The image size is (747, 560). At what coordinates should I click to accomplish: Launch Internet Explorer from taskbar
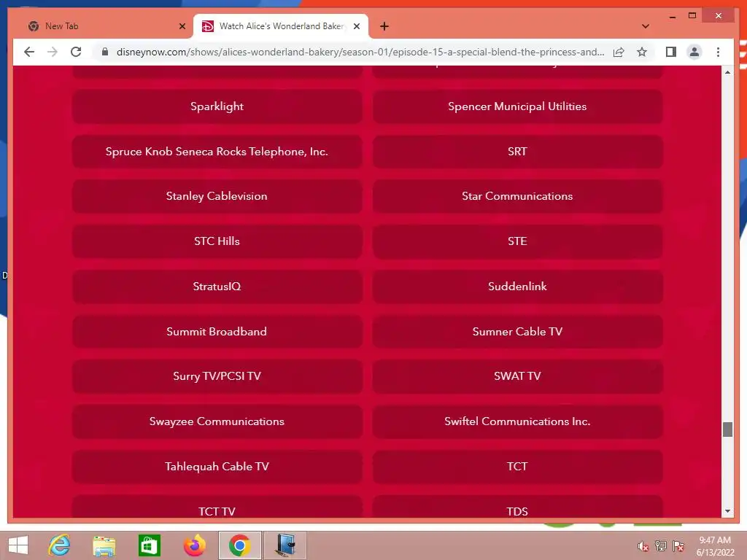(59, 545)
